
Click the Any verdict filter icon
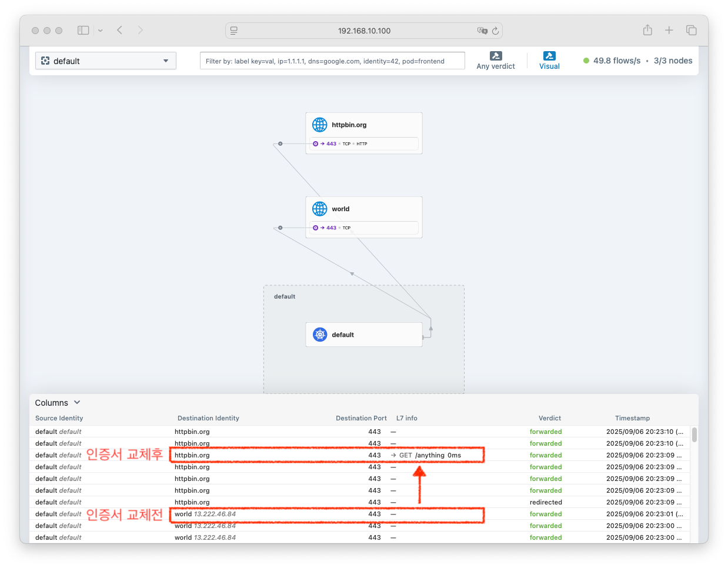click(496, 56)
